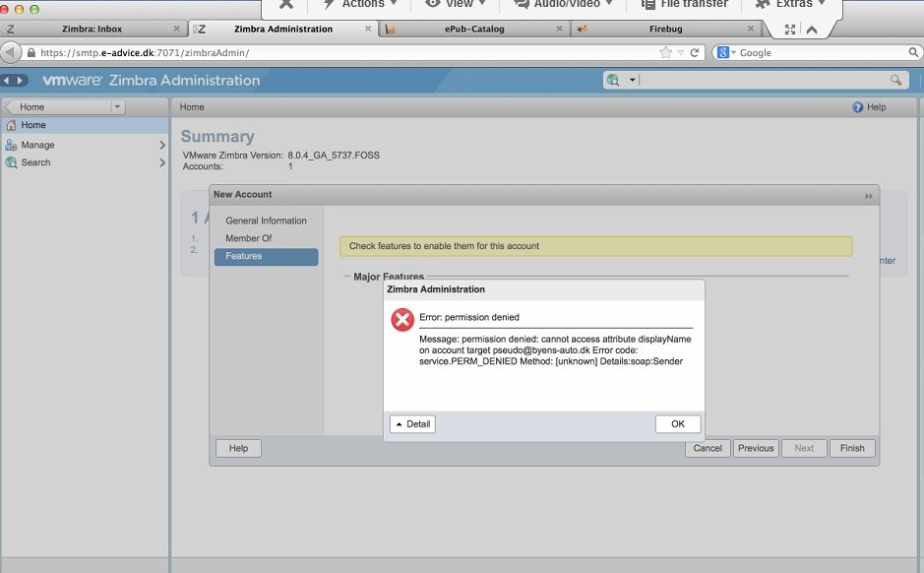Click the Zimbra header back arrow

(7, 80)
